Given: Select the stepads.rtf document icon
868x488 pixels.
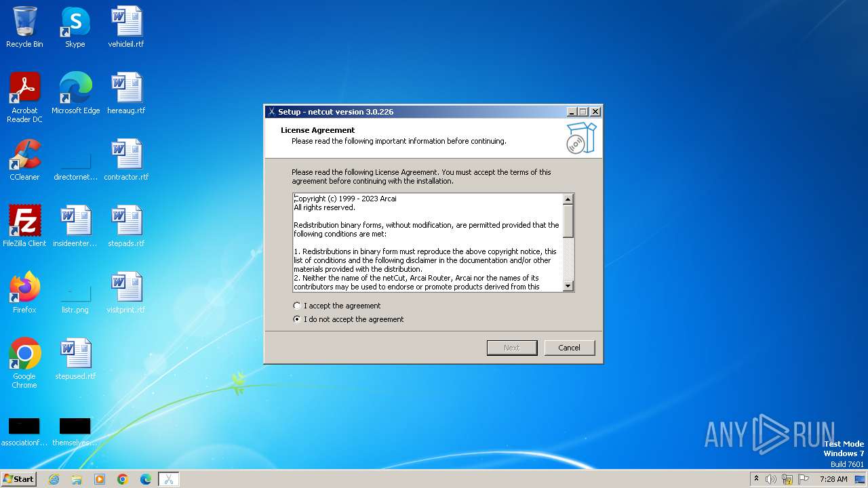Looking at the screenshot, I should 126,226.
